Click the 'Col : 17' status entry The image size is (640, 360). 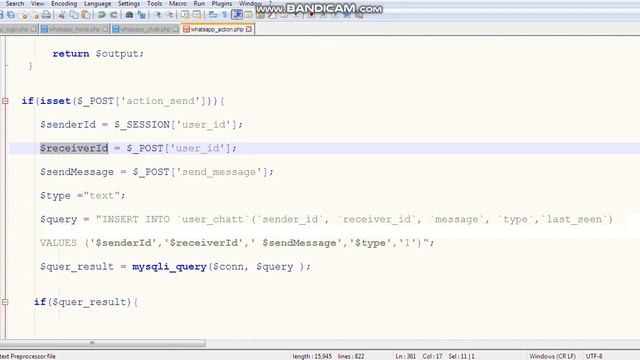pos(432,356)
